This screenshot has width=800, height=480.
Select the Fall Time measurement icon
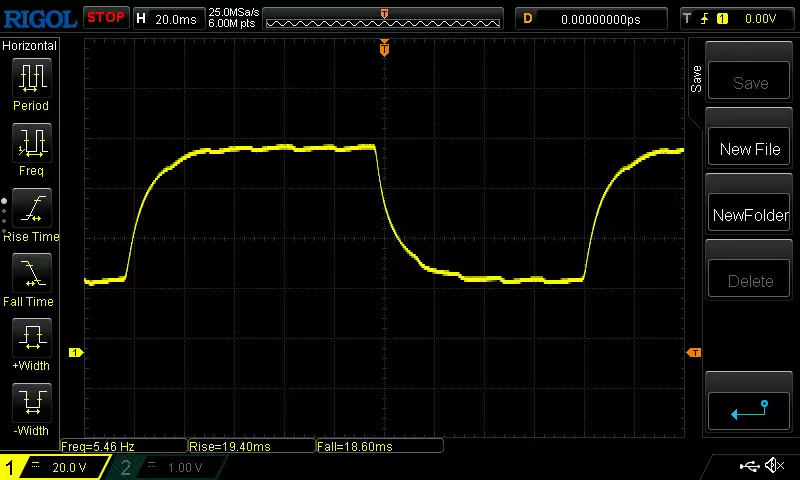tap(31, 274)
